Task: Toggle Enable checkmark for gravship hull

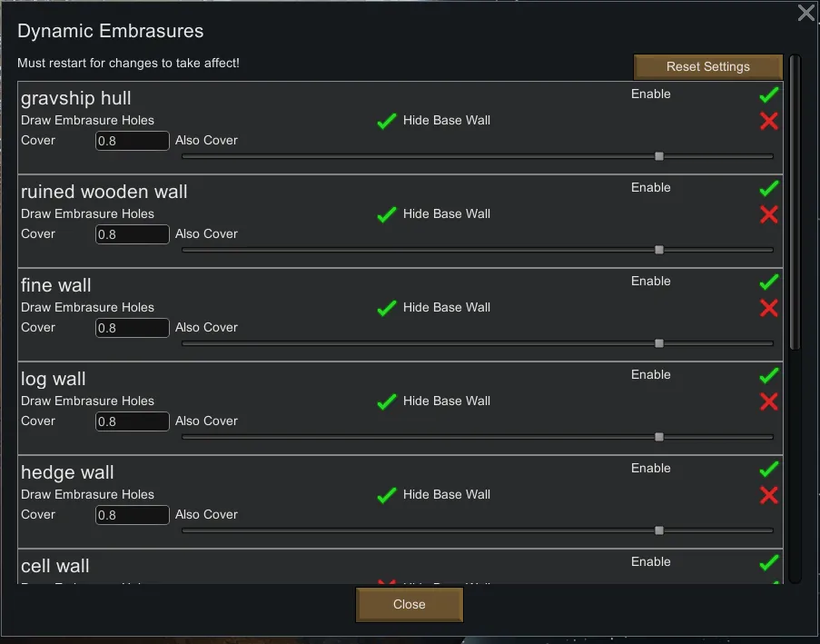Action: (769, 94)
